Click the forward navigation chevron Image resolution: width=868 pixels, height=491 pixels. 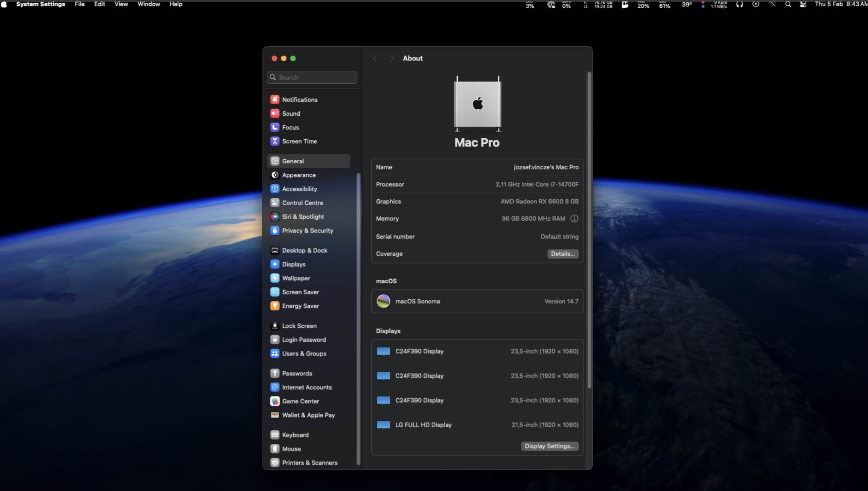point(391,58)
